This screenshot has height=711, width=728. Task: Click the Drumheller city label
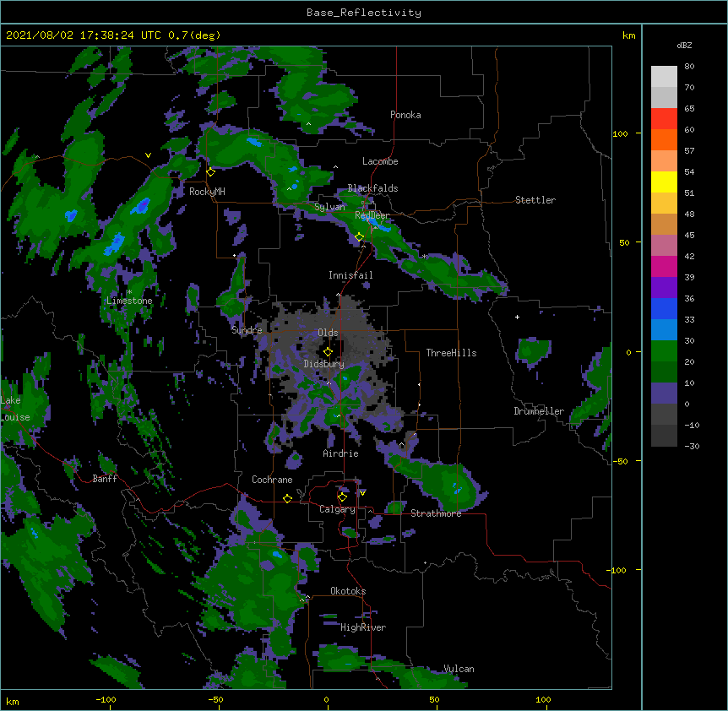coord(539,411)
